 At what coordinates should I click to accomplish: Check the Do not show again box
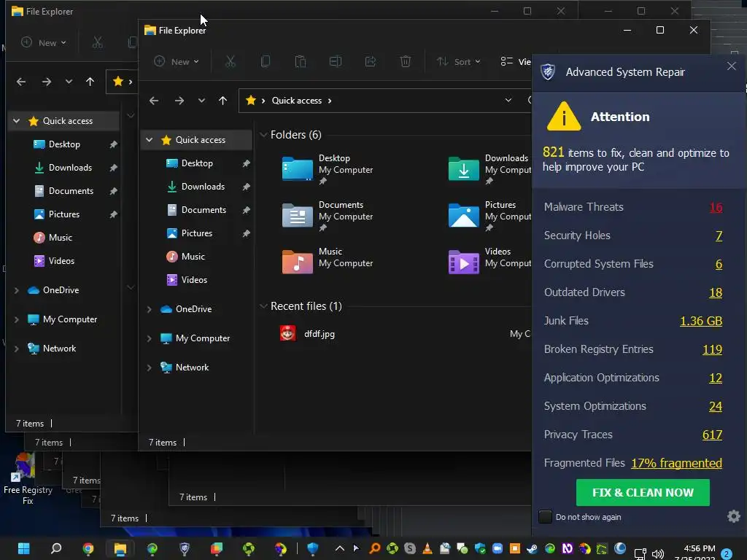tap(545, 517)
